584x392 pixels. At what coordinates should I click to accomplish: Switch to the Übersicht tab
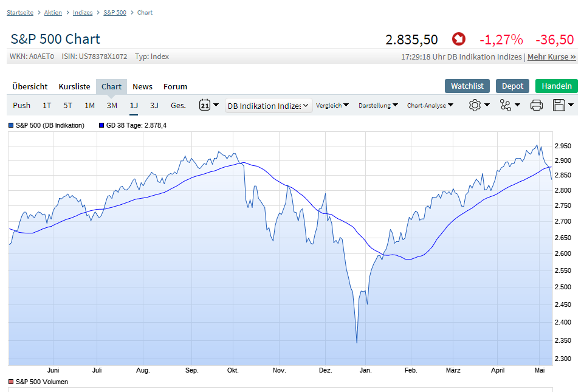pyautogui.click(x=30, y=86)
